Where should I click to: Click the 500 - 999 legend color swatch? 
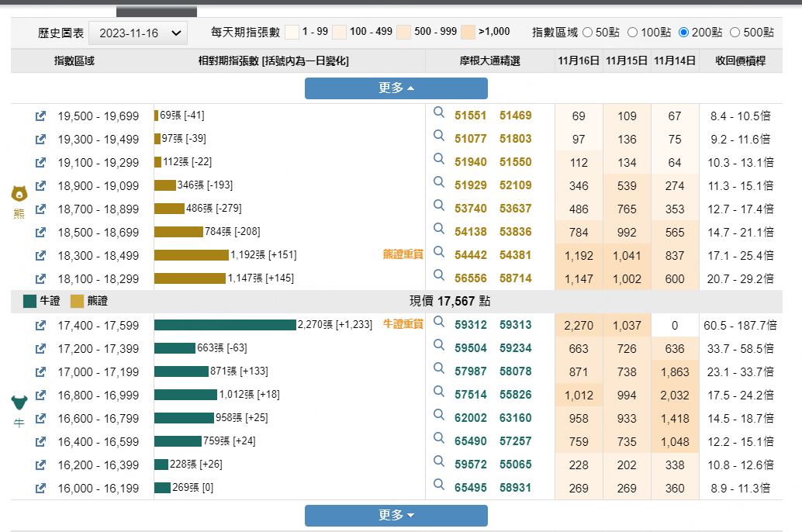404,33
